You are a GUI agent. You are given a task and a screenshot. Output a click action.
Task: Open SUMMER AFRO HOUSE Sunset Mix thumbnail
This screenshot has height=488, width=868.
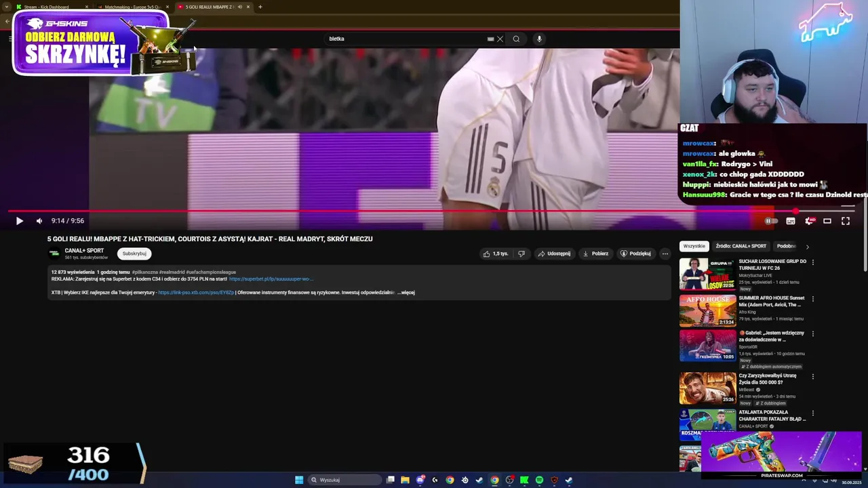(707, 310)
